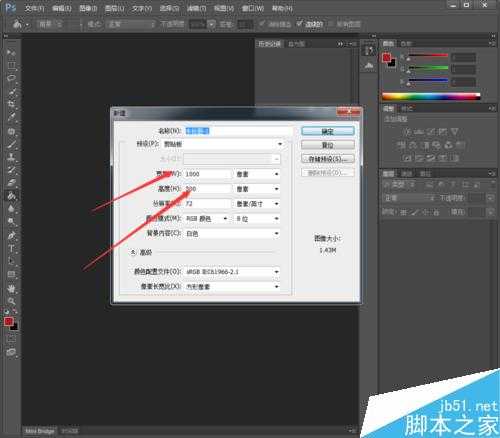Screen dimensions: 500x438
Task: Open the 预设 preset dropdown showing 剪贴板
Action: click(222, 144)
